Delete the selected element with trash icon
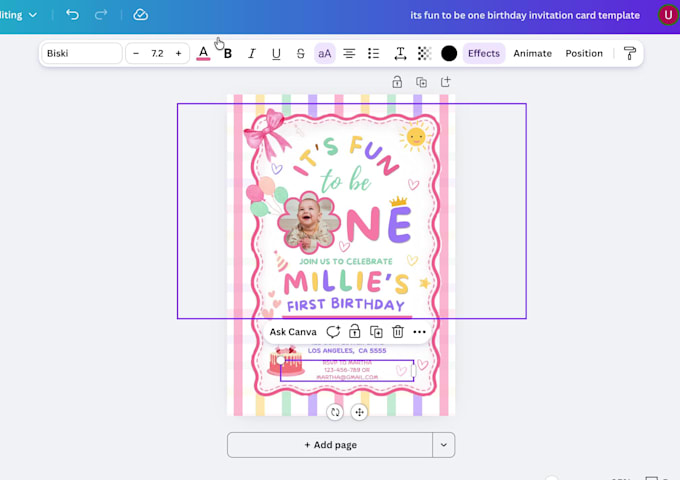This screenshot has height=480, width=680. [398, 332]
